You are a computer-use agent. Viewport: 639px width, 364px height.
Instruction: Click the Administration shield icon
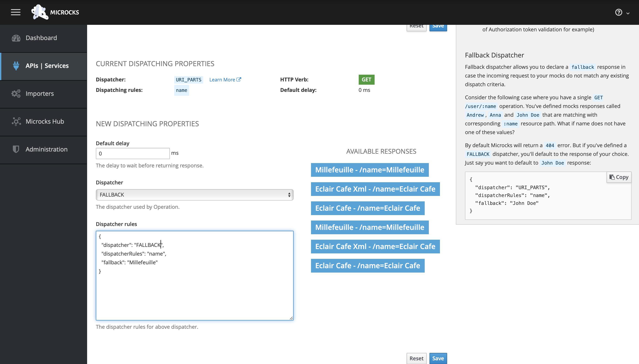click(x=16, y=149)
